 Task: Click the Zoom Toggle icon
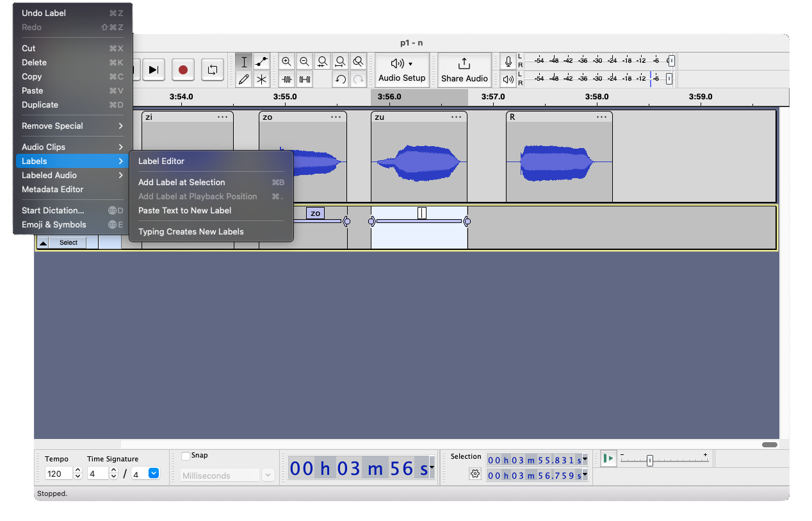[359, 62]
